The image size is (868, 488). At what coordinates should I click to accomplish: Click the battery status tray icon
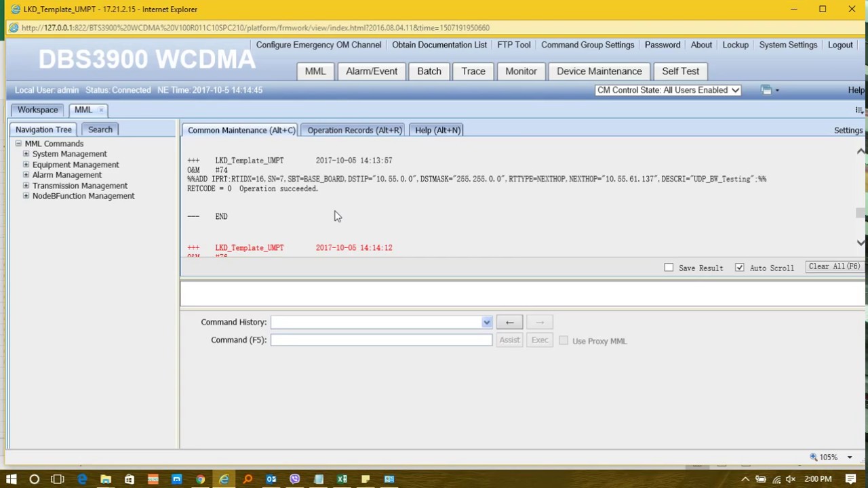click(x=761, y=479)
